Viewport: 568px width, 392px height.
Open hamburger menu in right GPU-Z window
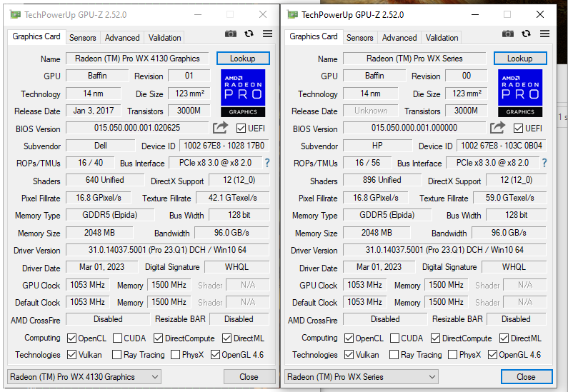(545, 34)
